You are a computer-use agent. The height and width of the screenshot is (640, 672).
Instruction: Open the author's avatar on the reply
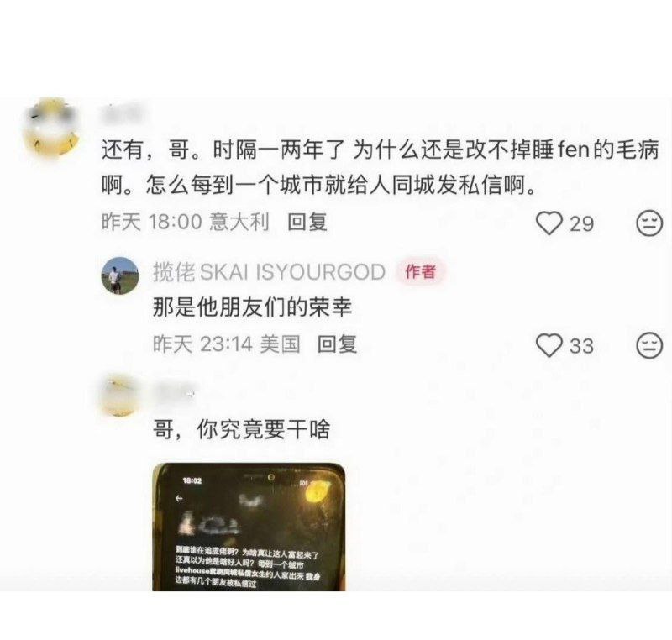point(119,275)
